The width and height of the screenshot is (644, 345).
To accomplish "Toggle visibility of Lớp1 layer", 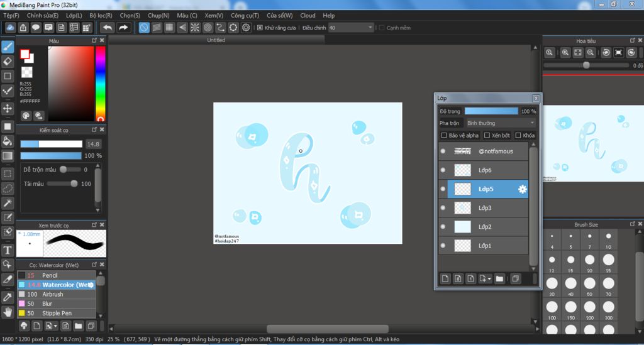I will click(443, 246).
